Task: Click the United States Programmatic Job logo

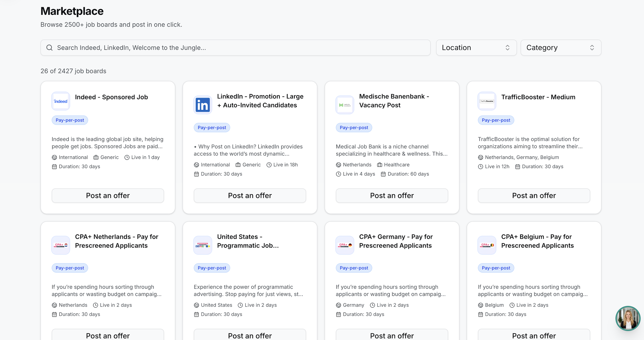Action: click(x=203, y=245)
